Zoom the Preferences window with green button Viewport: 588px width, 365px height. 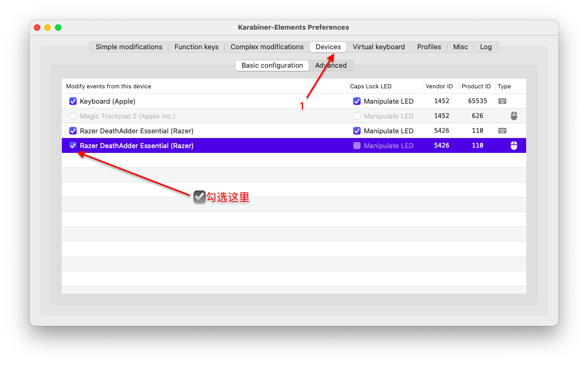coord(58,28)
